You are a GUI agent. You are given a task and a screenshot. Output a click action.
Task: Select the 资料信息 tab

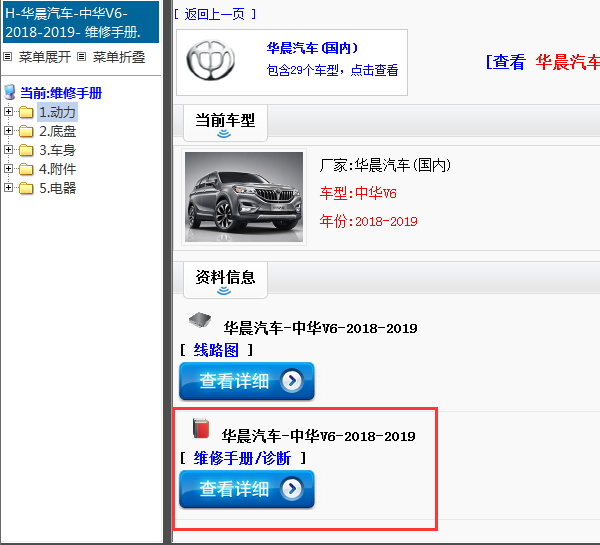click(225, 280)
